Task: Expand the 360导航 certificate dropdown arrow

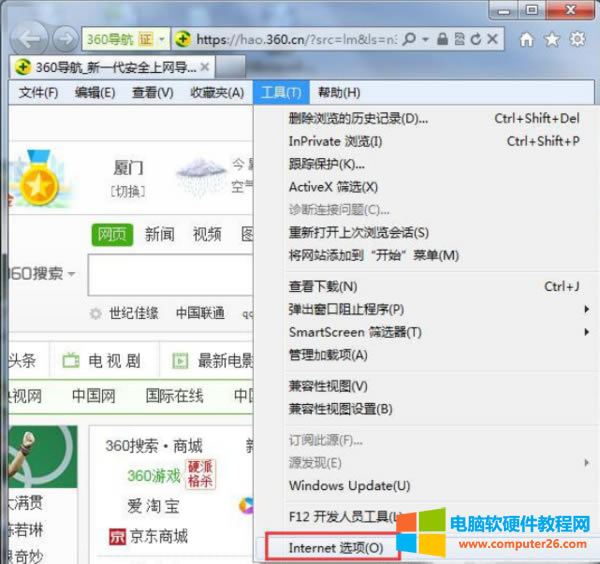Action: (162, 39)
